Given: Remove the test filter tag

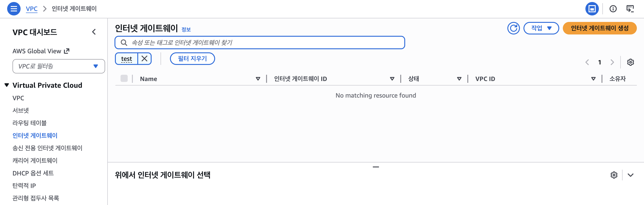Looking at the screenshot, I should 144,59.
